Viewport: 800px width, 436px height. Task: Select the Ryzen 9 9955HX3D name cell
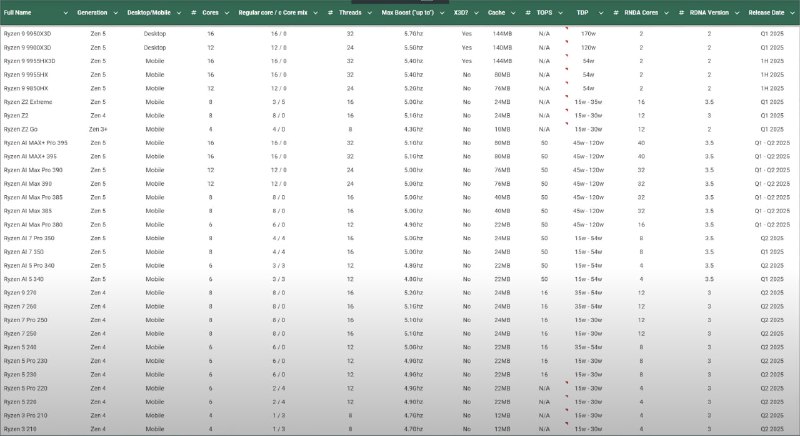click(30, 61)
